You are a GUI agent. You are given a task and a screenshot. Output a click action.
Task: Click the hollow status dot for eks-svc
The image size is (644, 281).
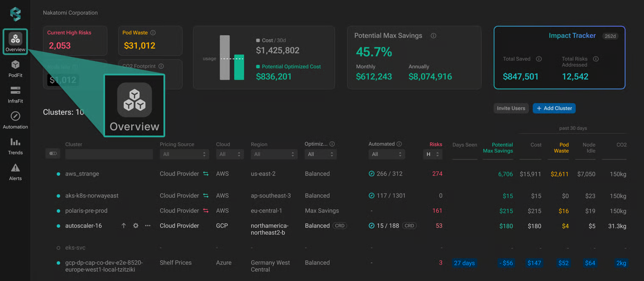coord(58,248)
